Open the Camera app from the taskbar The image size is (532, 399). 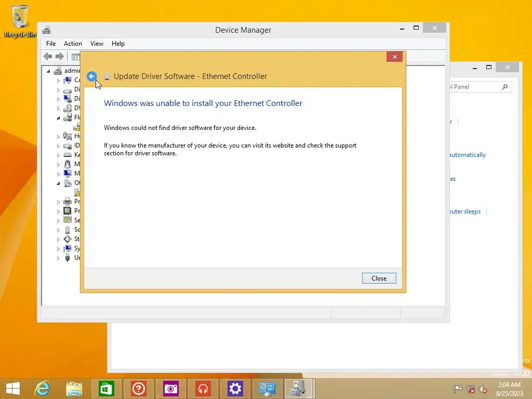[170, 389]
